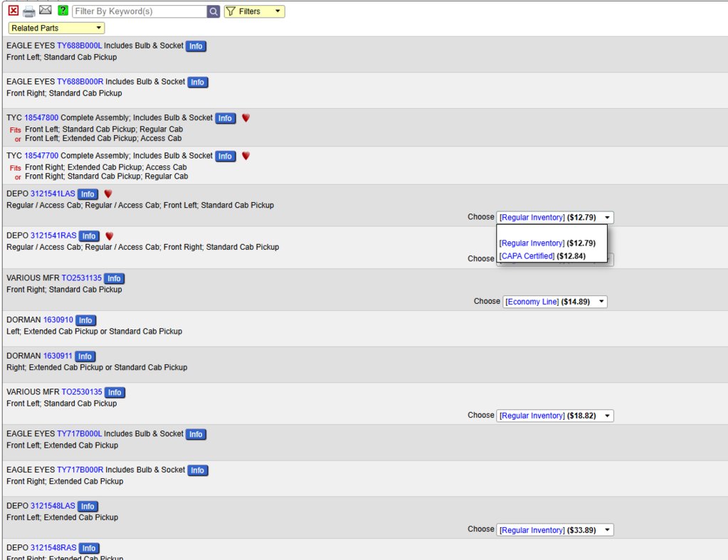Click Info button for DORMAN 1630910
This screenshot has width=728, height=560.
[x=85, y=320]
